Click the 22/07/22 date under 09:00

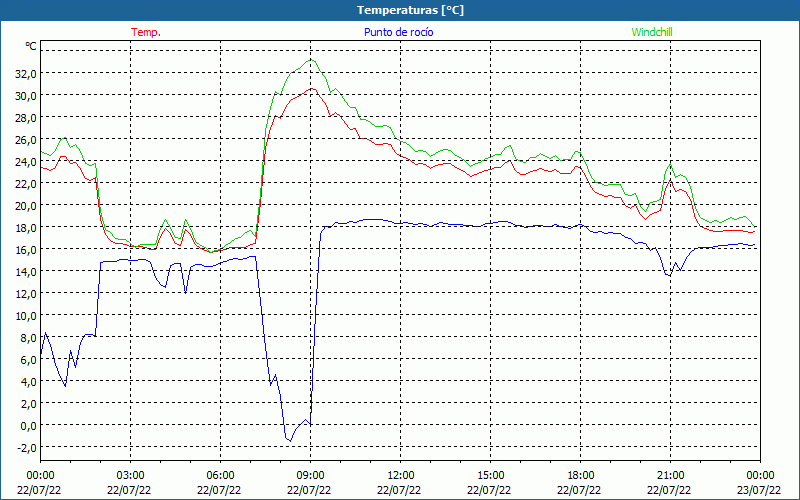(x=309, y=490)
